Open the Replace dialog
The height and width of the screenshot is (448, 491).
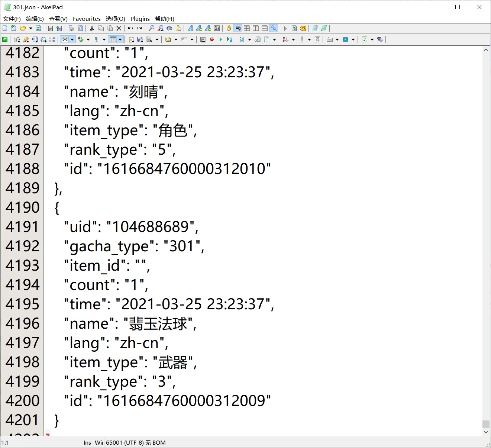tap(160, 28)
